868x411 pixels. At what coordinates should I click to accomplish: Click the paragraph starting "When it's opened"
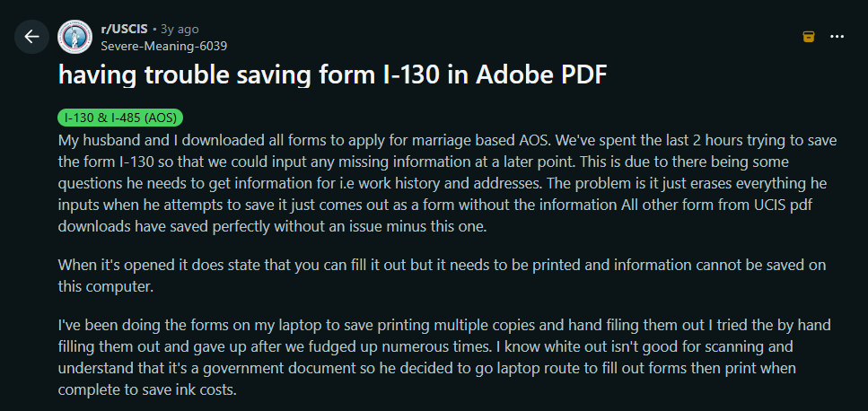pos(440,275)
